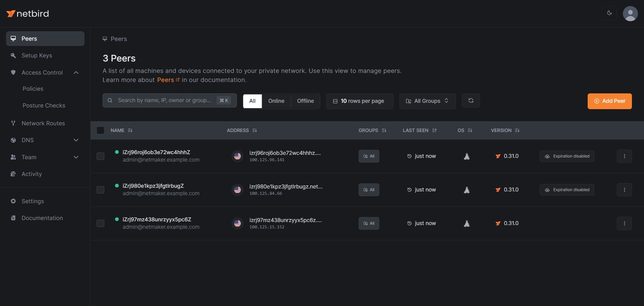Screen dimensions: 644x306
Task: Switch to the Online filter tab
Action: coord(276,101)
